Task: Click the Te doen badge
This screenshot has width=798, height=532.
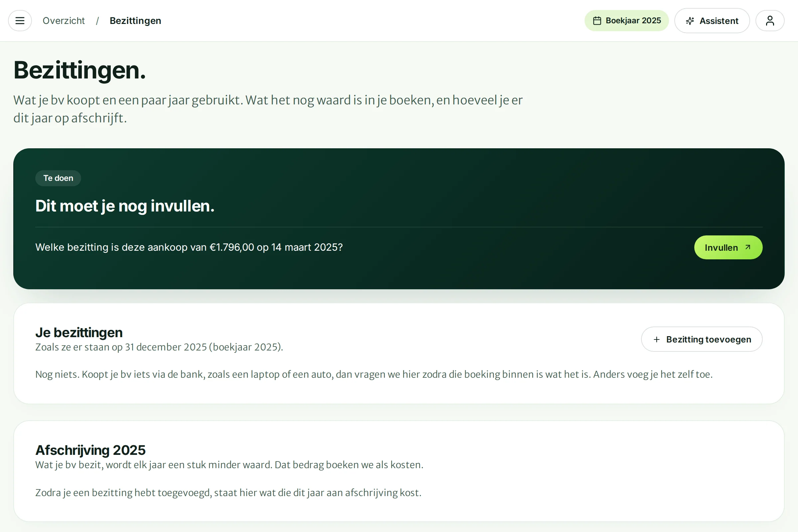Action: 58,178
